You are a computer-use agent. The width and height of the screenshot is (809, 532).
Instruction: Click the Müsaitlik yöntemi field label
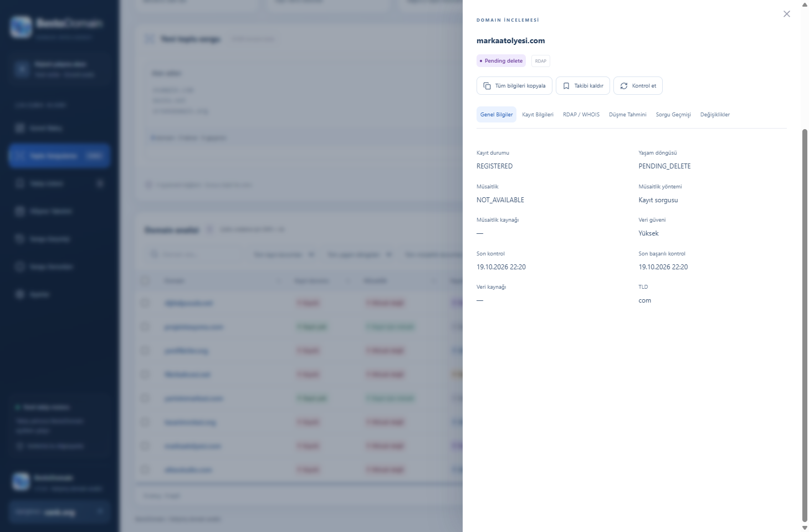[660, 187]
